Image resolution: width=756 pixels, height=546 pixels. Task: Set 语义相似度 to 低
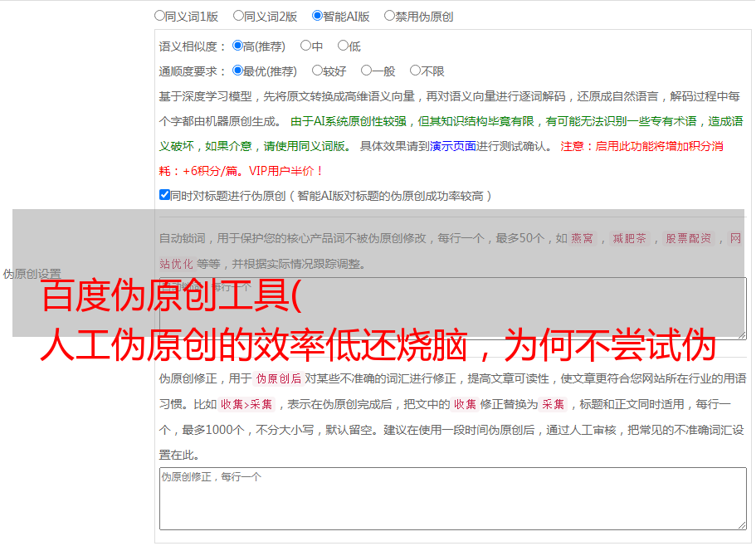click(343, 46)
